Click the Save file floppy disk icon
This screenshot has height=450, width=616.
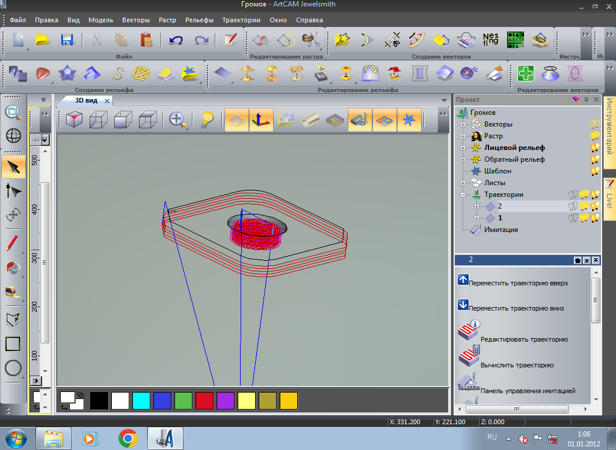(x=67, y=40)
